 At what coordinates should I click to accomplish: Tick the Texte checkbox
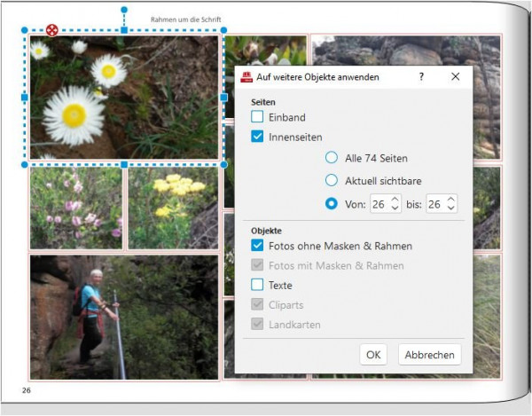[x=257, y=285]
